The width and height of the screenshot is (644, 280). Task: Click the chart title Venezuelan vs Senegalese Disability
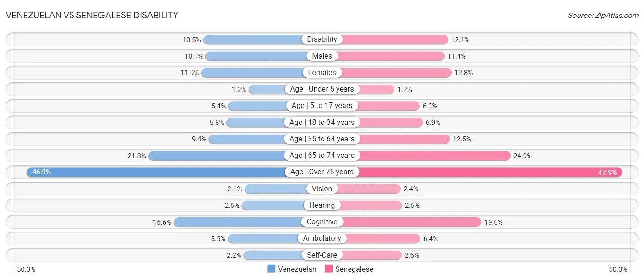click(92, 15)
